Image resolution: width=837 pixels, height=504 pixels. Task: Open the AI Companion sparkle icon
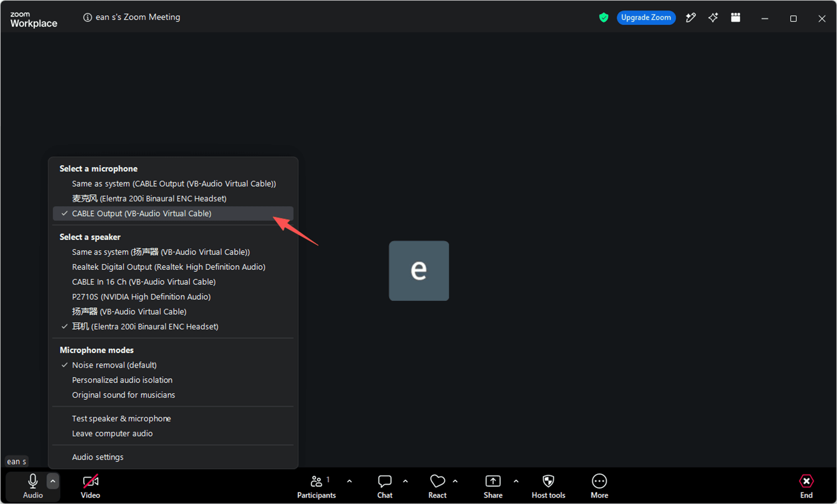coord(713,17)
